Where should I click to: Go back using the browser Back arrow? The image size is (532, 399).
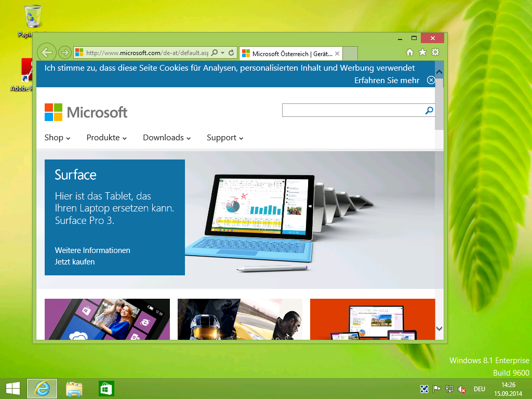[x=46, y=52]
